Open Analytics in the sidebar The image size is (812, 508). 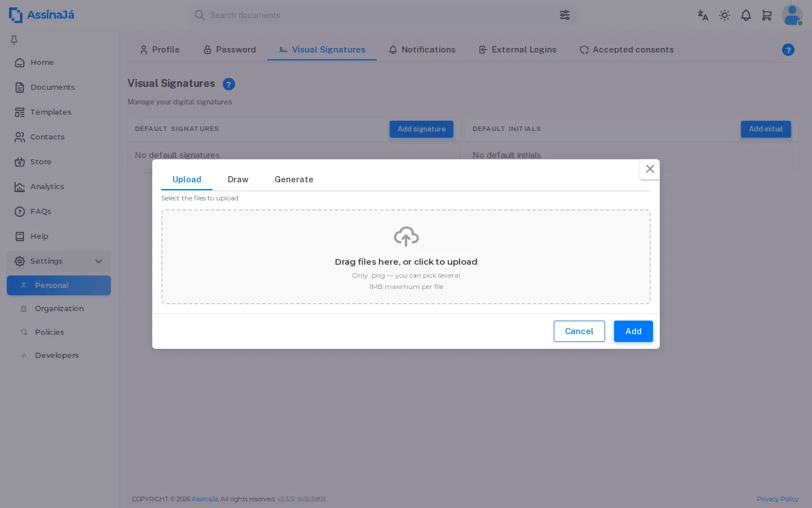(59, 187)
